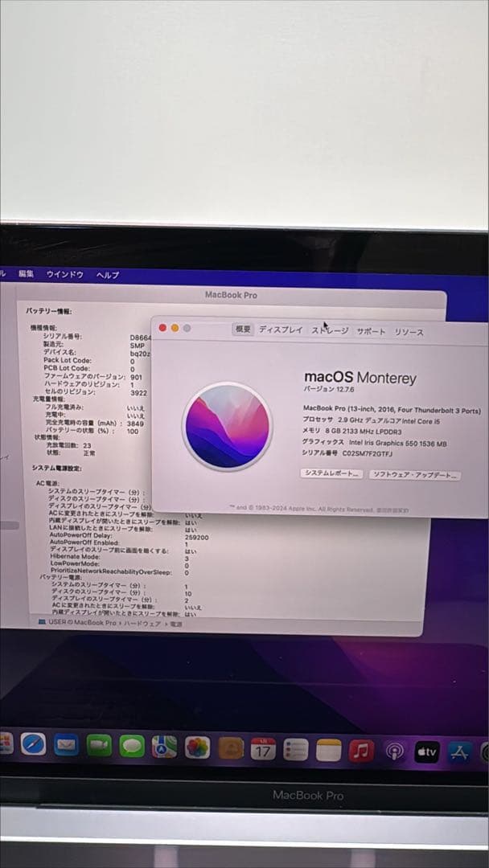This screenshot has height=868, width=489.
Task: Launch FaceTime from the Dock
Action: (99, 746)
